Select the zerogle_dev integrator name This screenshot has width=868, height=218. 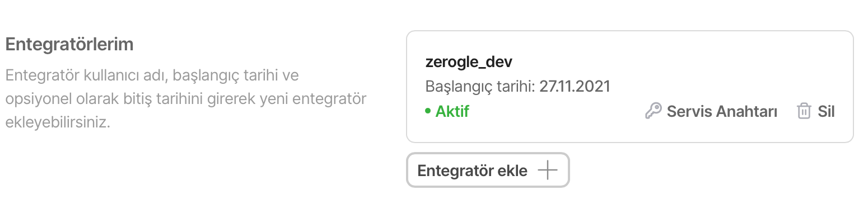[x=469, y=61]
